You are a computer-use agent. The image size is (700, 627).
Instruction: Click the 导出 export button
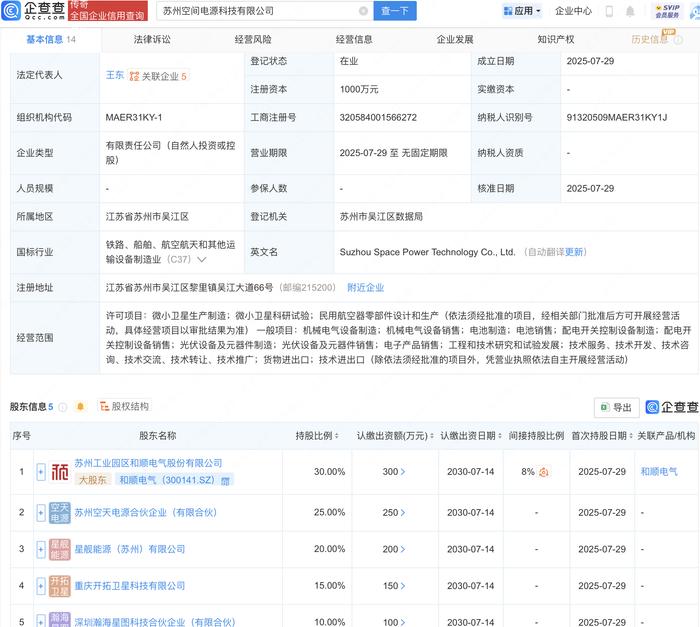tap(617, 407)
